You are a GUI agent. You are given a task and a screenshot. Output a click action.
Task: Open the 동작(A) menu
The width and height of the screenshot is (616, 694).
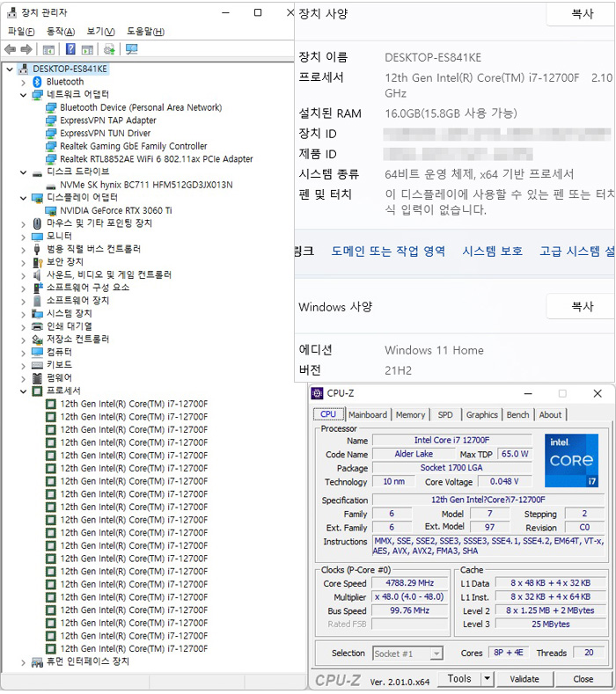coord(61,32)
